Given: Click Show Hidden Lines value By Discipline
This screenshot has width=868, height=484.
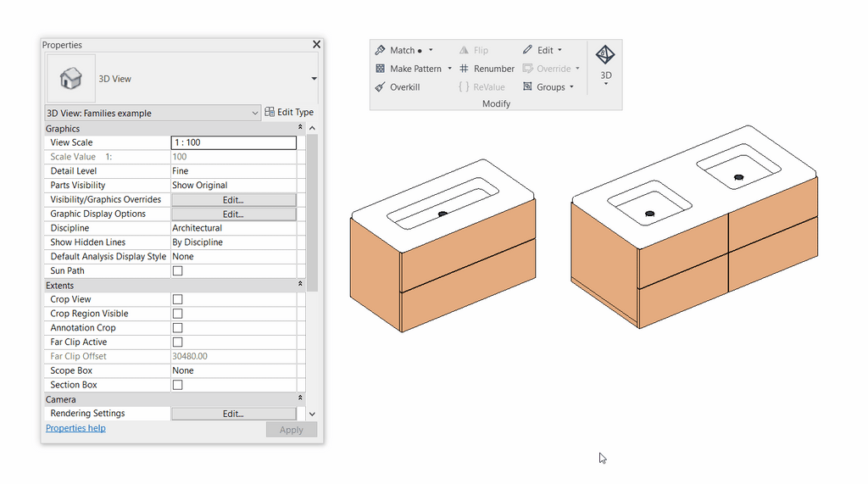Looking at the screenshot, I should coord(197,242).
